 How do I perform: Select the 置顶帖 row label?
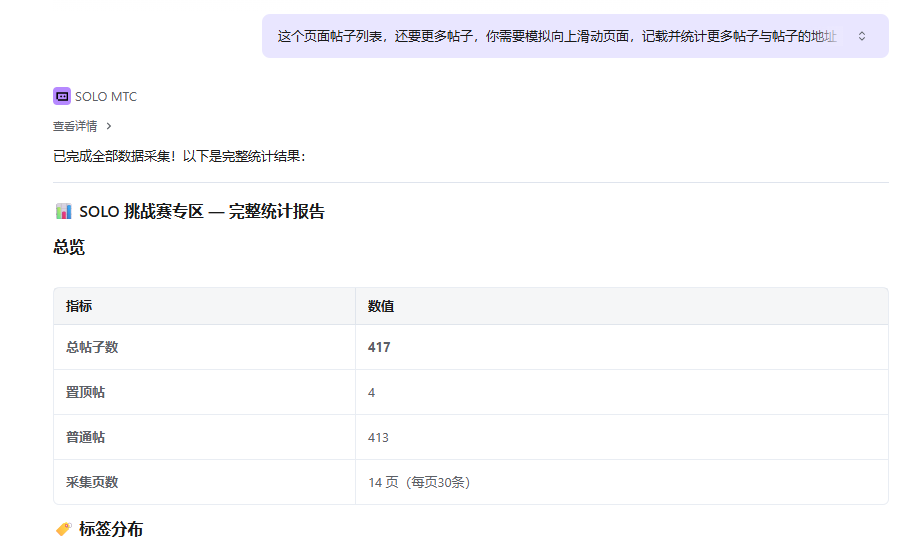tap(85, 392)
